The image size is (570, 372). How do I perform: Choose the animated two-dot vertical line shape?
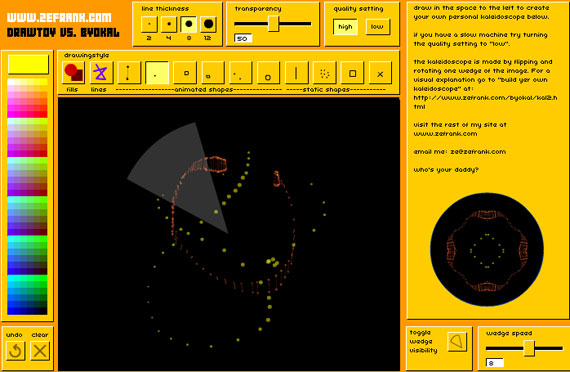point(128,73)
